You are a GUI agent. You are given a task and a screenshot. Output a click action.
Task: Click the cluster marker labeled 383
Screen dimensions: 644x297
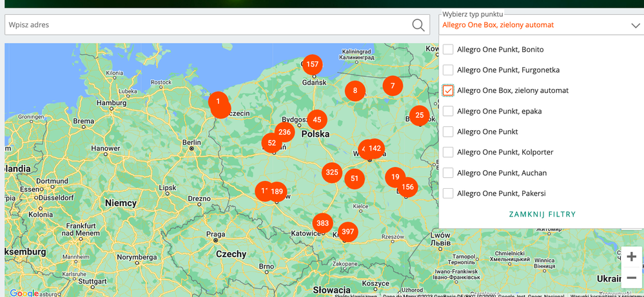(x=323, y=223)
